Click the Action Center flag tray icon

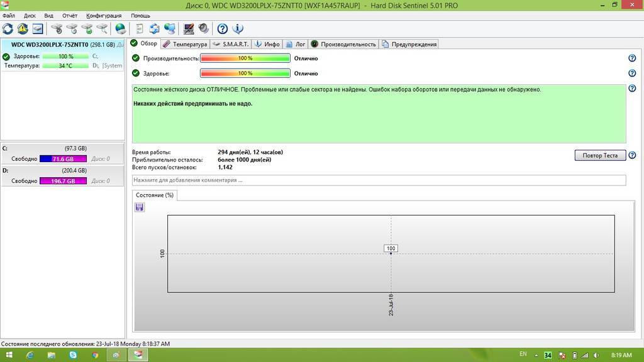(562, 356)
